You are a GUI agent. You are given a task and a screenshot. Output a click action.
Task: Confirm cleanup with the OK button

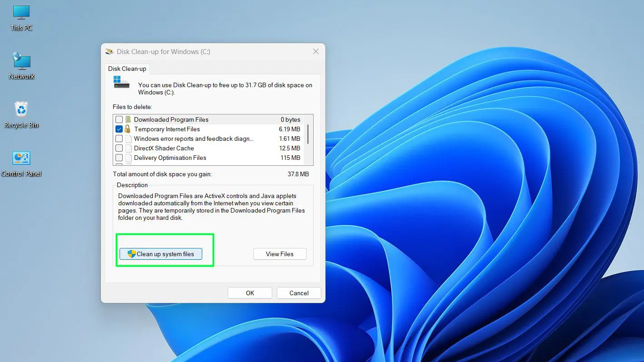pos(250,293)
